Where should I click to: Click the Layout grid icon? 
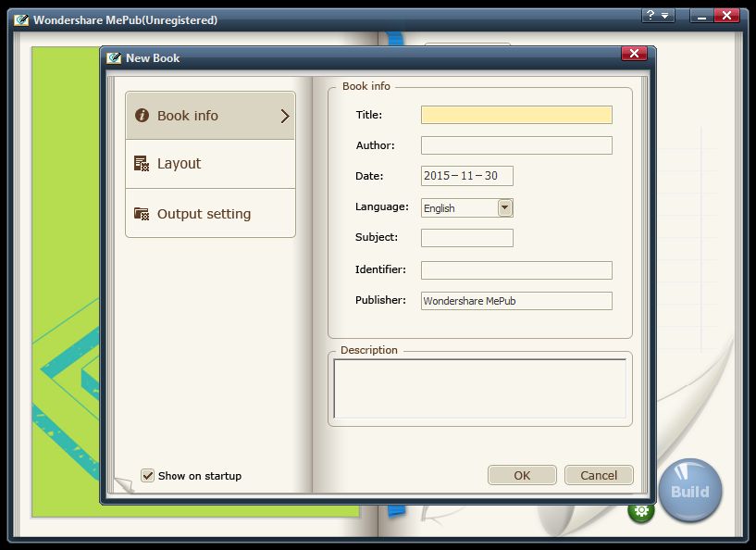click(142, 164)
